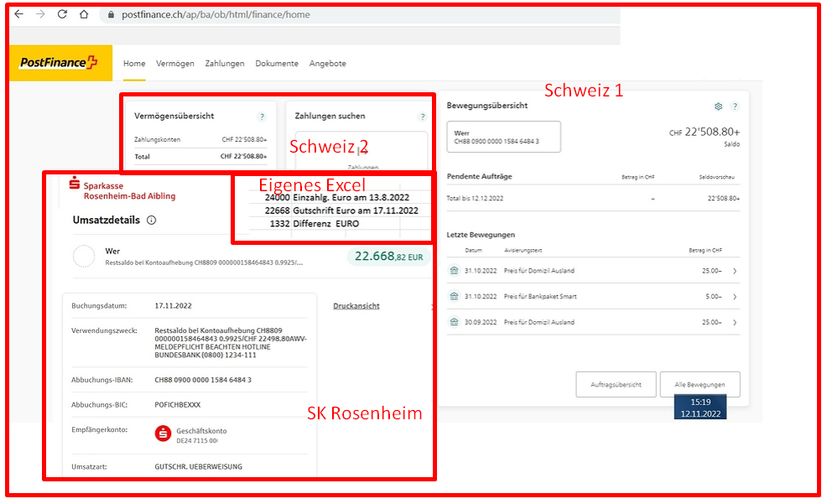Click the Letzte Bewegungen heading

coord(481,235)
